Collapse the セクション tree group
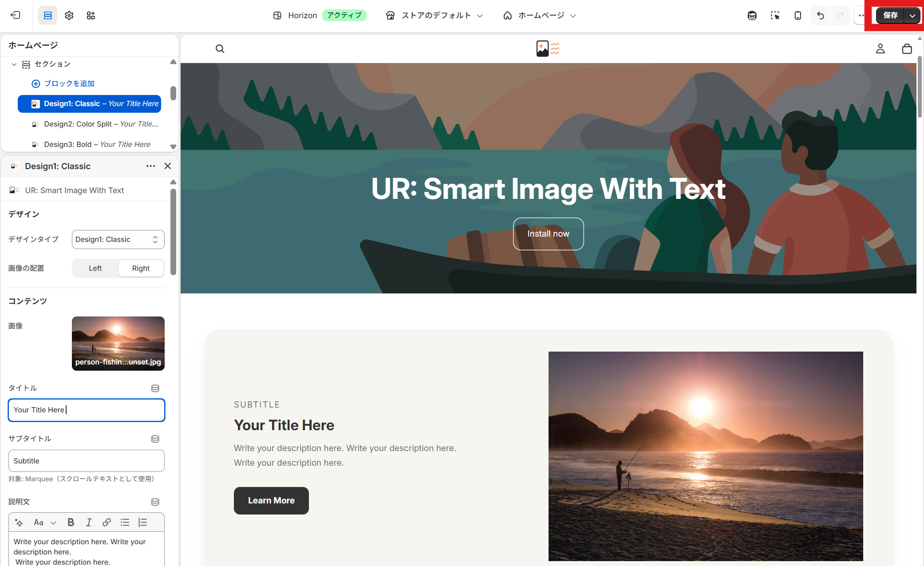 pyautogui.click(x=14, y=64)
